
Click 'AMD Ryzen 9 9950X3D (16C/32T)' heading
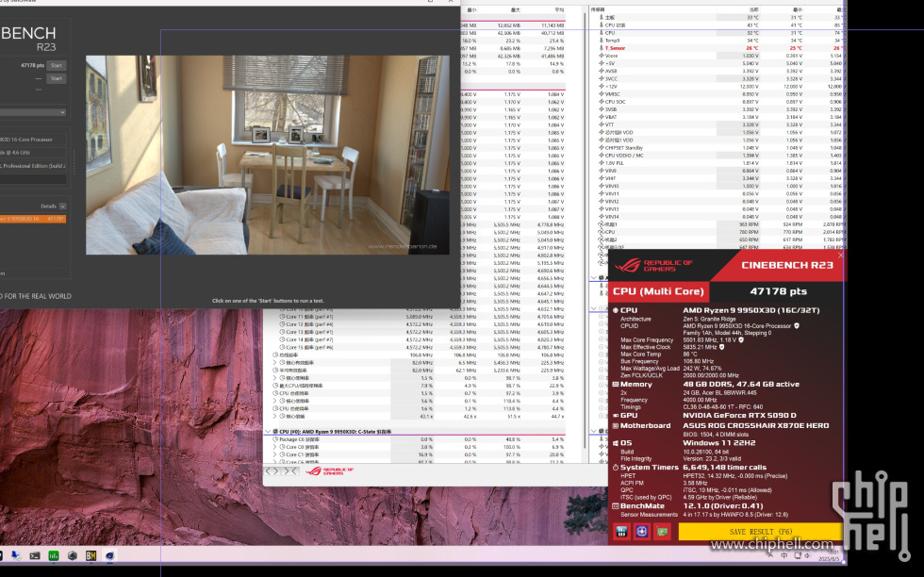[x=751, y=310]
